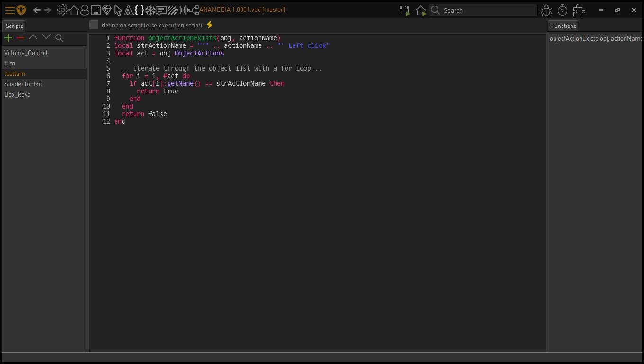Click the 'return false' code line
Screen dimensions: 644x364
(144, 114)
